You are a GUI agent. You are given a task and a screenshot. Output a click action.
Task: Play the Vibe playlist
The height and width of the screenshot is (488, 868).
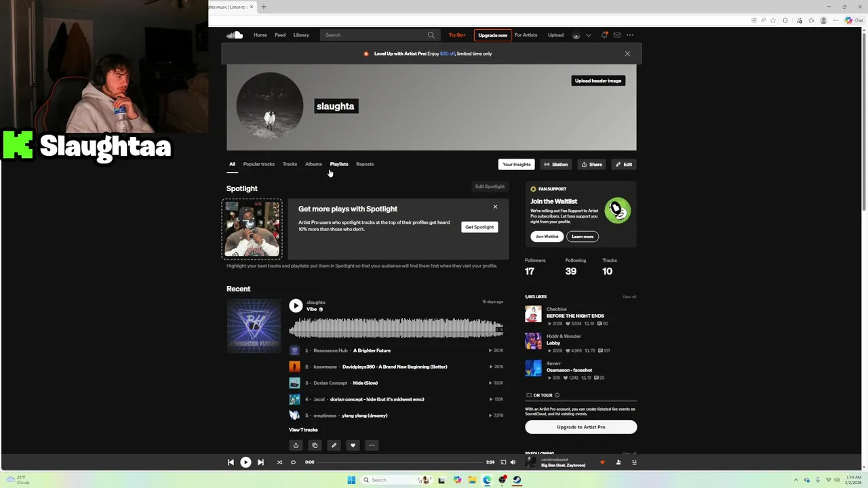[x=296, y=306]
